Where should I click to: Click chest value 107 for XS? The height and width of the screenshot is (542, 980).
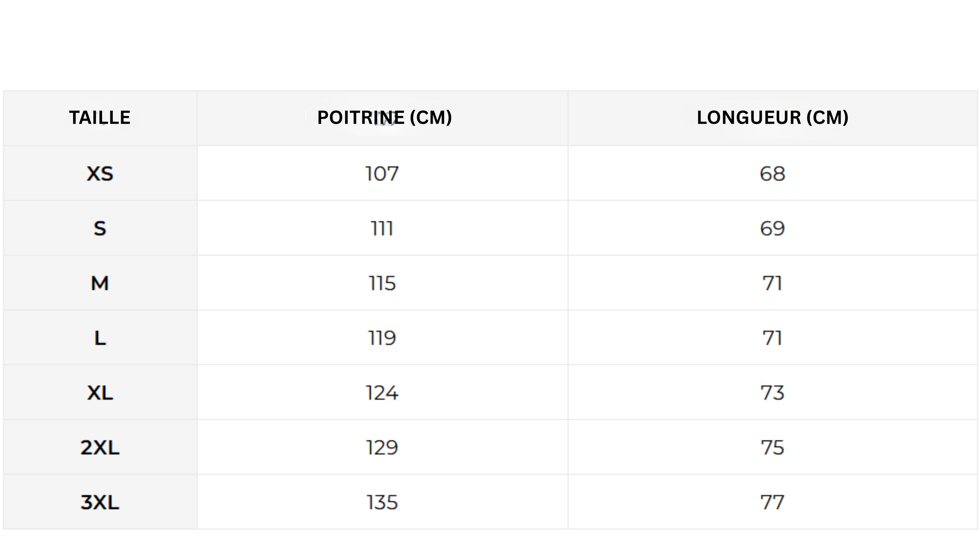tap(382, 174)
